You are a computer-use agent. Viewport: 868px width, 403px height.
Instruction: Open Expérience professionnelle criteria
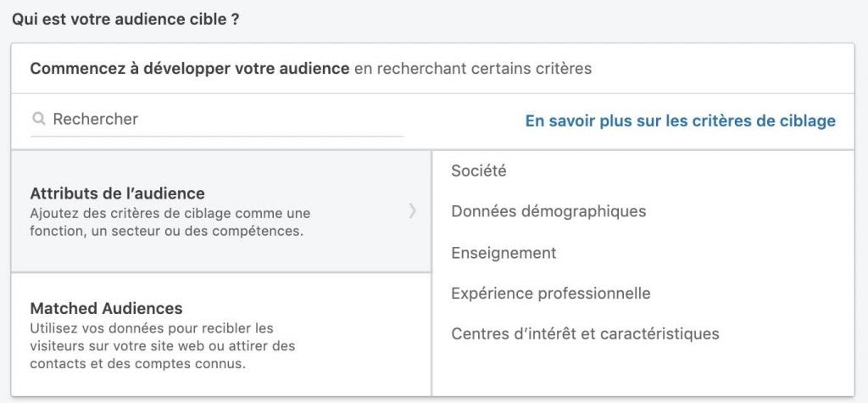(551, 294)
